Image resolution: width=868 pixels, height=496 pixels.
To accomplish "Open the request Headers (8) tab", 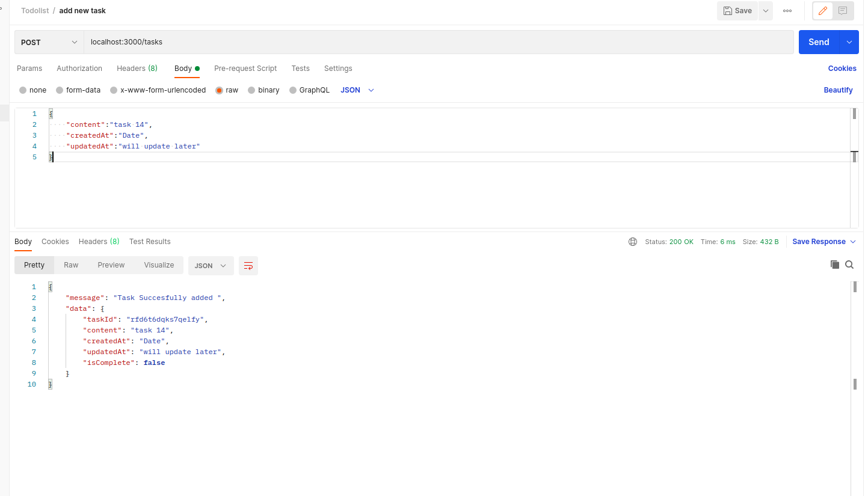I will [x=137, y=69].
